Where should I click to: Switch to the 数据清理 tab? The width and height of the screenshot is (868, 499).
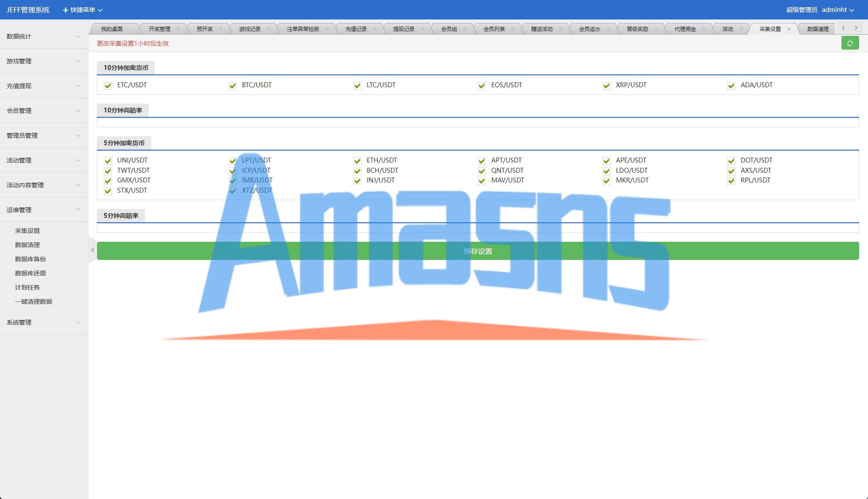click(818, 29)
